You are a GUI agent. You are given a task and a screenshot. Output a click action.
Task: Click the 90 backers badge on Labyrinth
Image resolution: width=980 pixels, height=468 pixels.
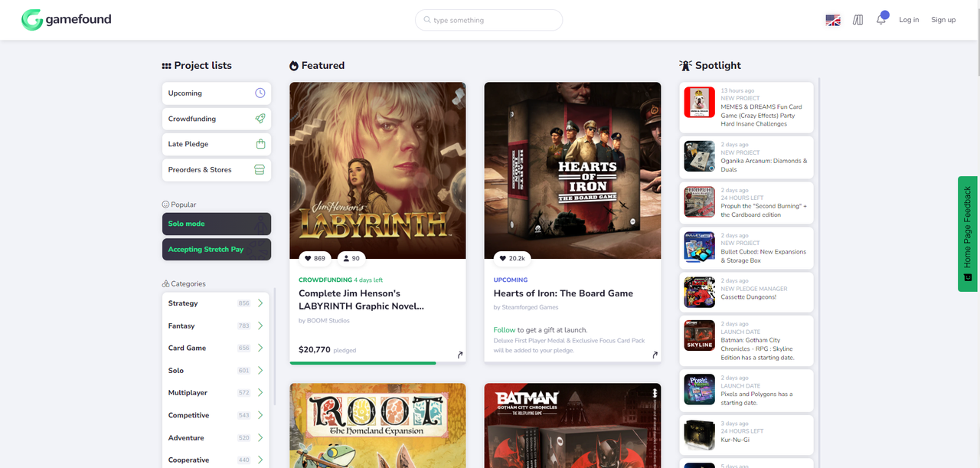pos(351,258)
